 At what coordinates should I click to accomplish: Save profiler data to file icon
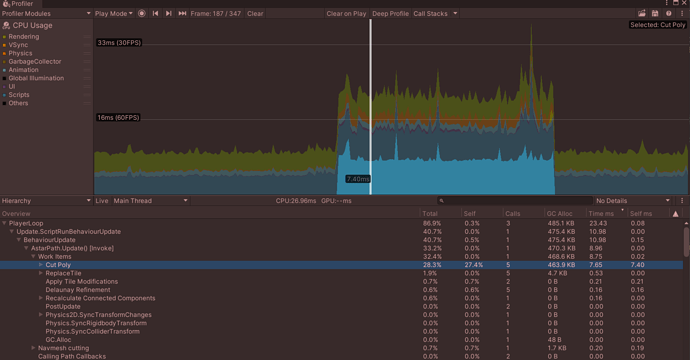click(x=655, y=14)
